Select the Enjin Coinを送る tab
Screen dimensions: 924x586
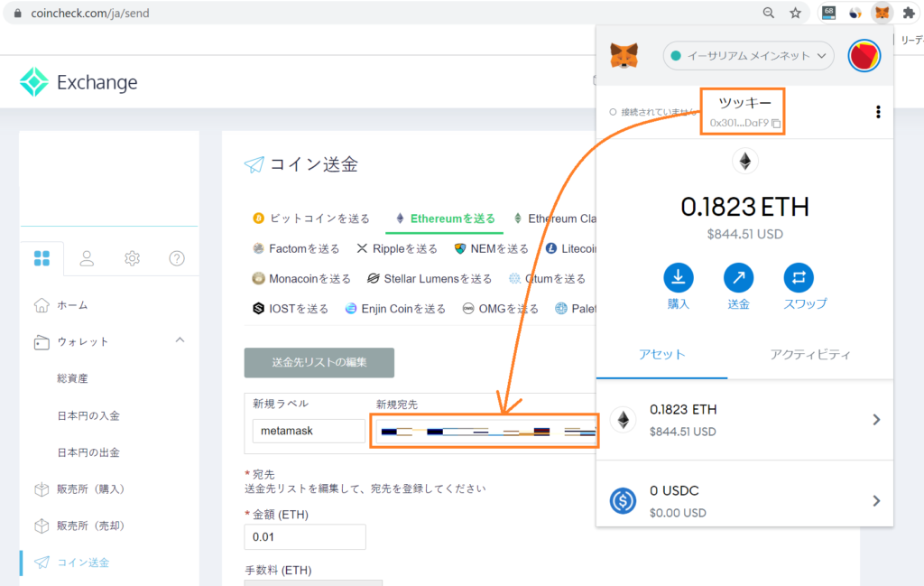(x=395, y=309)
